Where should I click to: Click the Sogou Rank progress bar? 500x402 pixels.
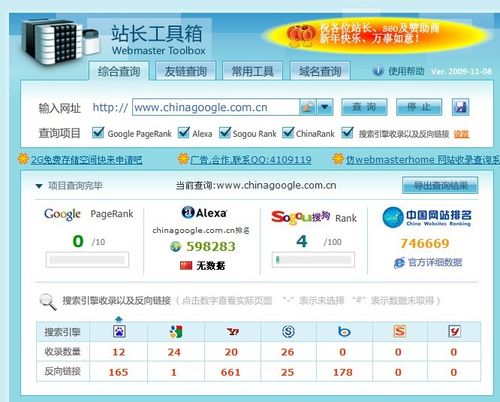(313, 260)
